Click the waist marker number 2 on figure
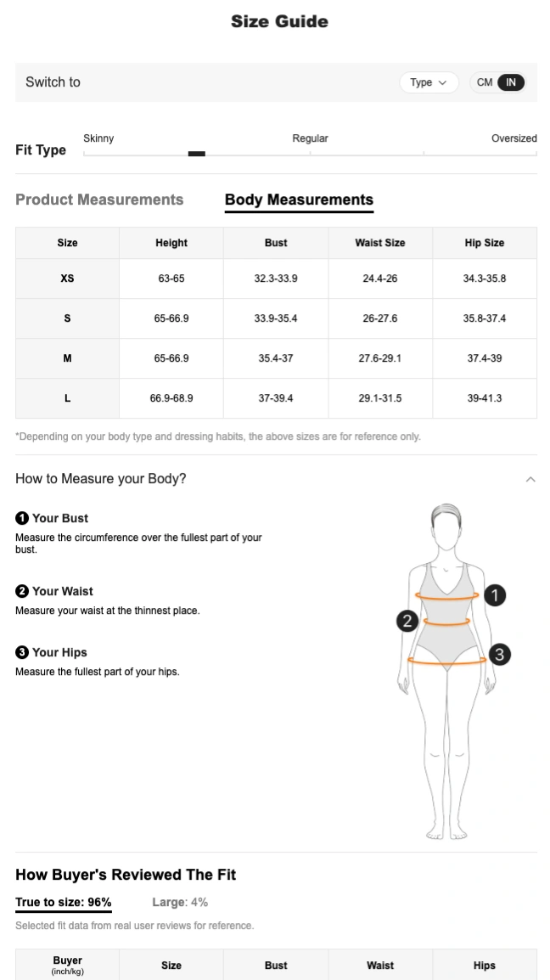Image resolution: width=550 pixels, height=980 pixels. tap(407, 621)
